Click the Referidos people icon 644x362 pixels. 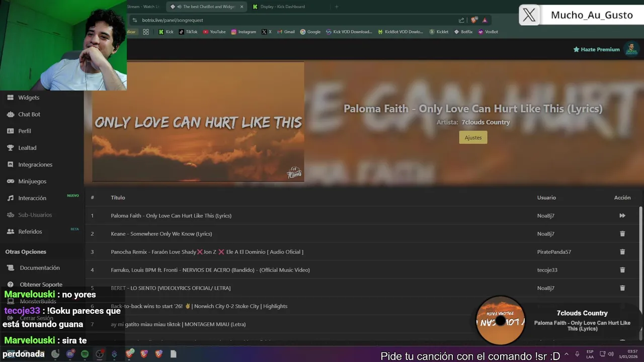pos(10,231)
